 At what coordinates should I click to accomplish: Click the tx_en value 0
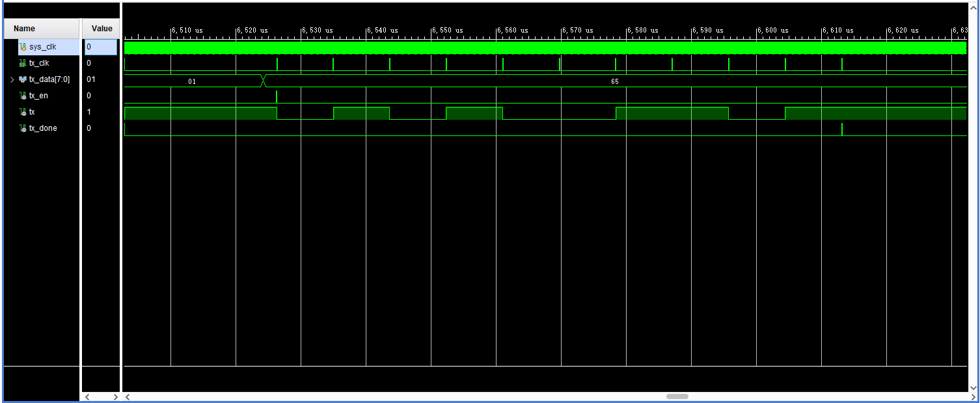(x=89, y=96)
